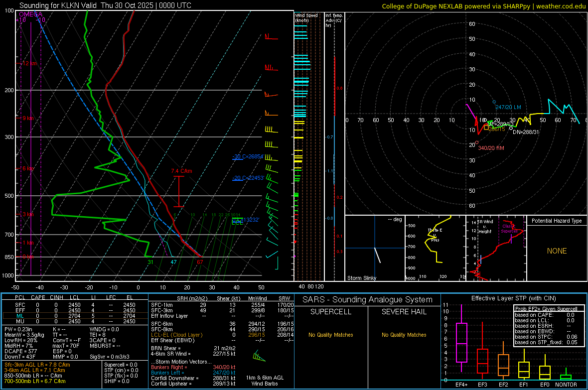Click the '6 km' height marker
This screenshot has width=588, height=390.
point(28,168)
